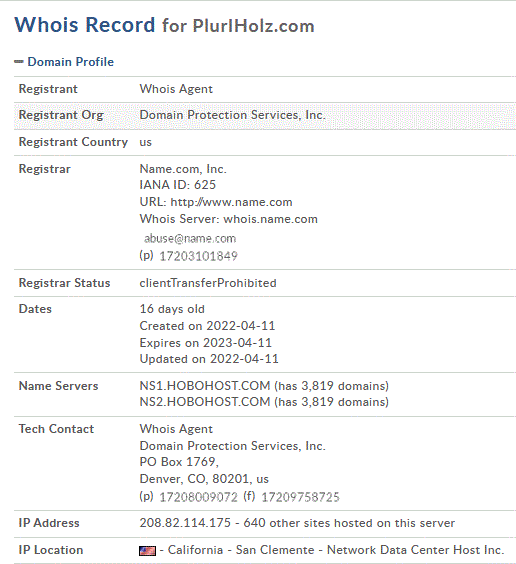
Task: Click the Whois Agent registrant value
Action: pos(176,89)
